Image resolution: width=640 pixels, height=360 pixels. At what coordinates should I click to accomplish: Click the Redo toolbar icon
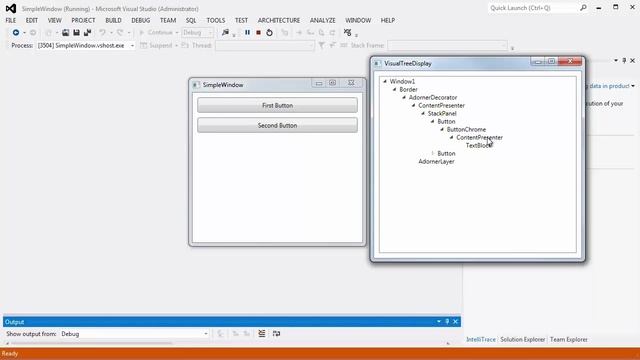click(120, 33)
